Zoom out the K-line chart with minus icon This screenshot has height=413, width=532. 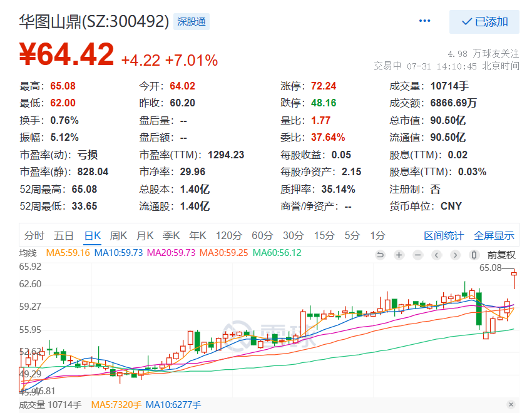tap(417, 255)
